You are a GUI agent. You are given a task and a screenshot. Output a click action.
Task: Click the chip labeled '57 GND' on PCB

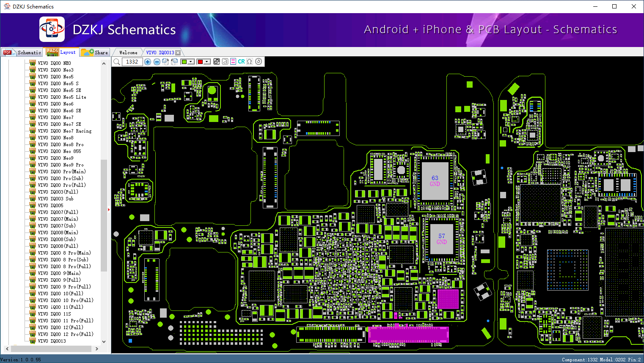pos(442,239)
